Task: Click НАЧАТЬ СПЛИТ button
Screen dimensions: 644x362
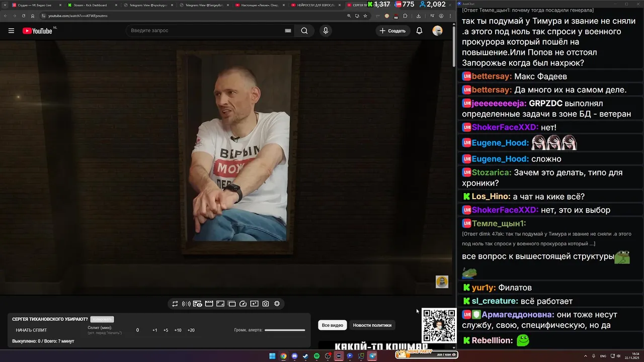Action: [x=31, y=330]
